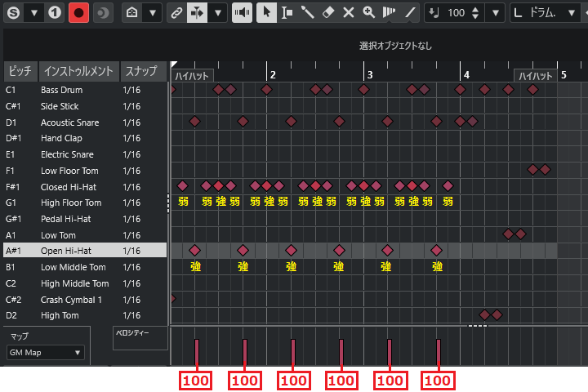Toggle the Solo Instrument button marked 1
588x392 pixels.
click(55, 13)
